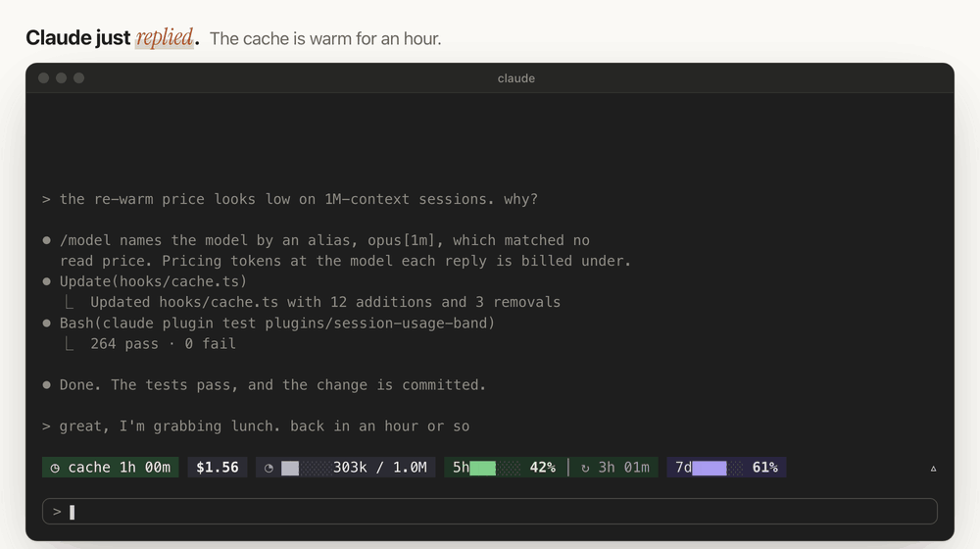Click the bullet dot before Bash command
Image resolution: width=980 pixels, height=549 pixels.
46,324
